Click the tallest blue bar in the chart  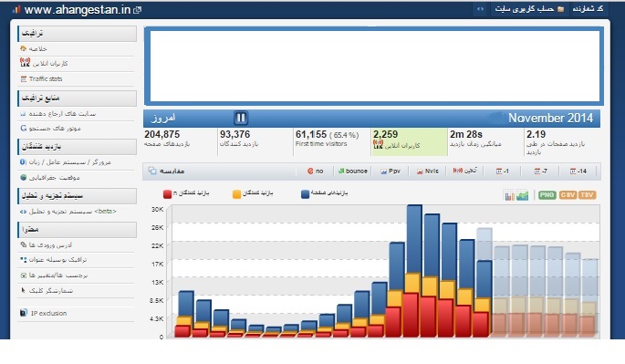(x=414, y=239)
